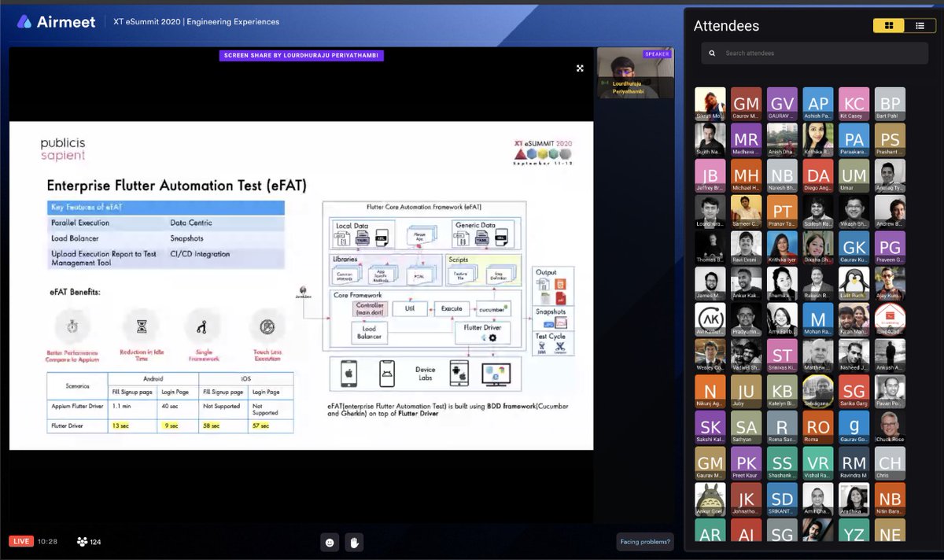Open attendee MR Madhava avatar
The width and height of the screenshot is (944, 560).
tap(746, 139)
